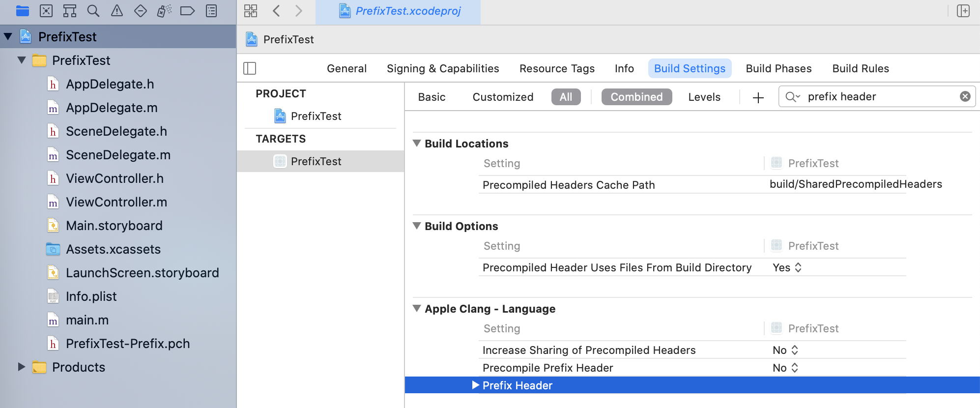Hide the project and targets list sidebar
This screenshot has height=408, width=980.
[x=250, y=68]
